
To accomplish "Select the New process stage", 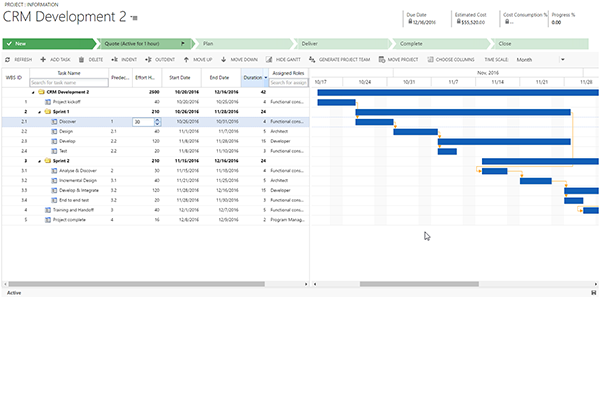I will click(x=49, y=44).
